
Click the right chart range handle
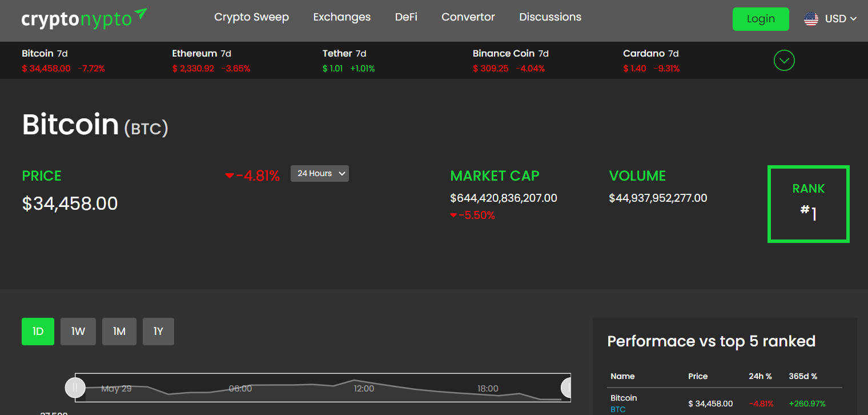pos(566,388)
